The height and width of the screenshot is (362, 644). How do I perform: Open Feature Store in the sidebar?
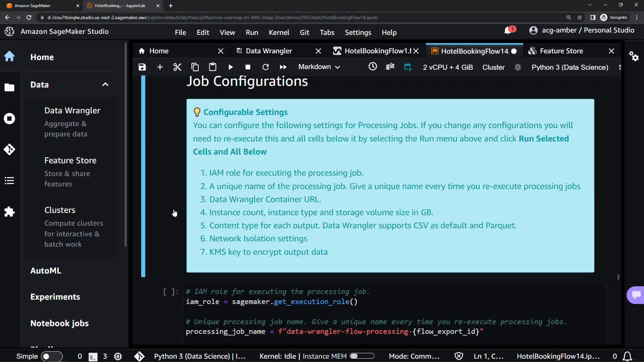pyautogui.click(x=70, y=161)
